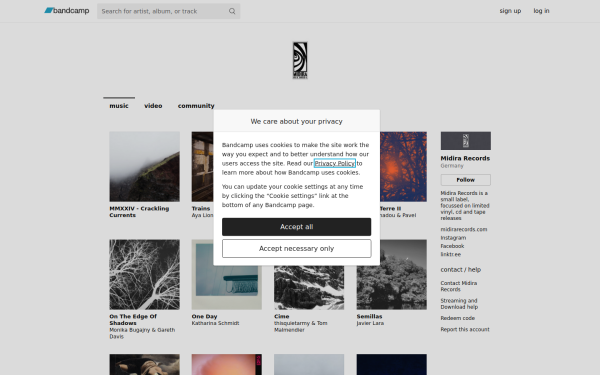Click the Javier Lara artist text
The height and width of the screenshot is (375, 600).
(370, 323)
